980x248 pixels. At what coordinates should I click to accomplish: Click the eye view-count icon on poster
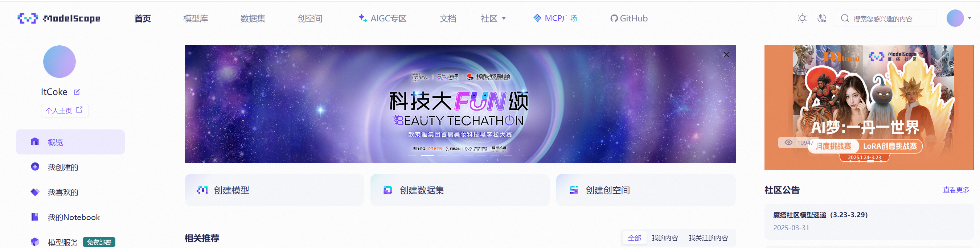[789, 142]
